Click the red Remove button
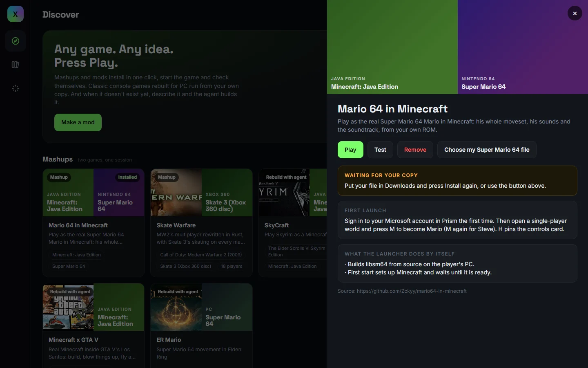 point(415,150)
